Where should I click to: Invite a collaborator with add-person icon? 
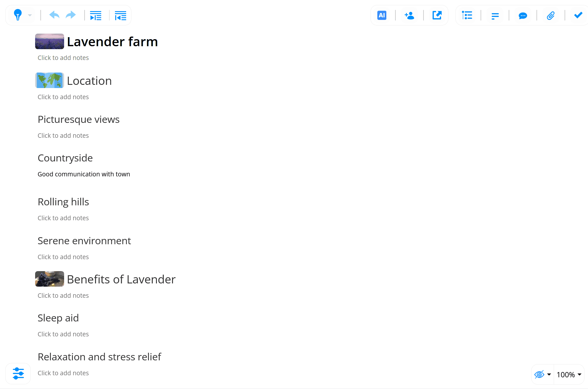pos(409,15)
